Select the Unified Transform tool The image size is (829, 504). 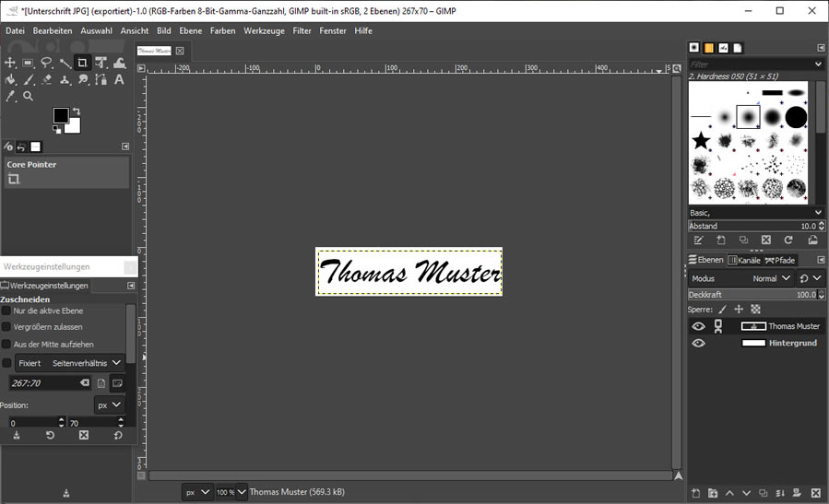tap(101, 63)
